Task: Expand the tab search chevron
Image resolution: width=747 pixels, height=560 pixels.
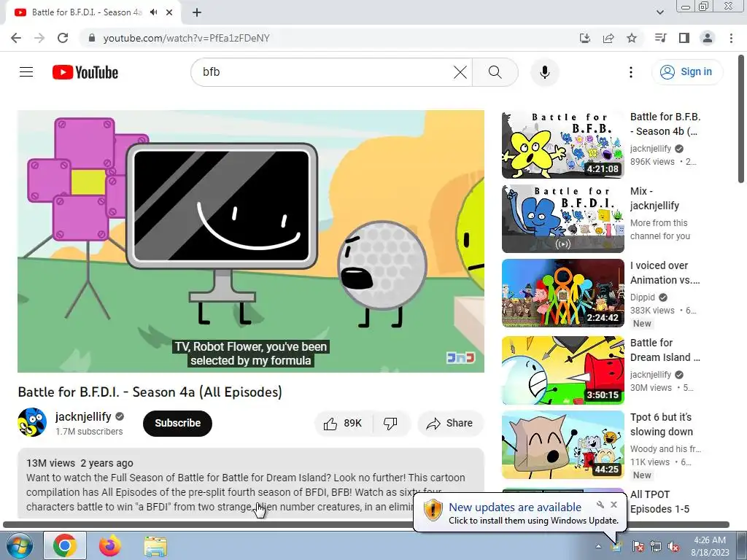Action: pos(659,12)
